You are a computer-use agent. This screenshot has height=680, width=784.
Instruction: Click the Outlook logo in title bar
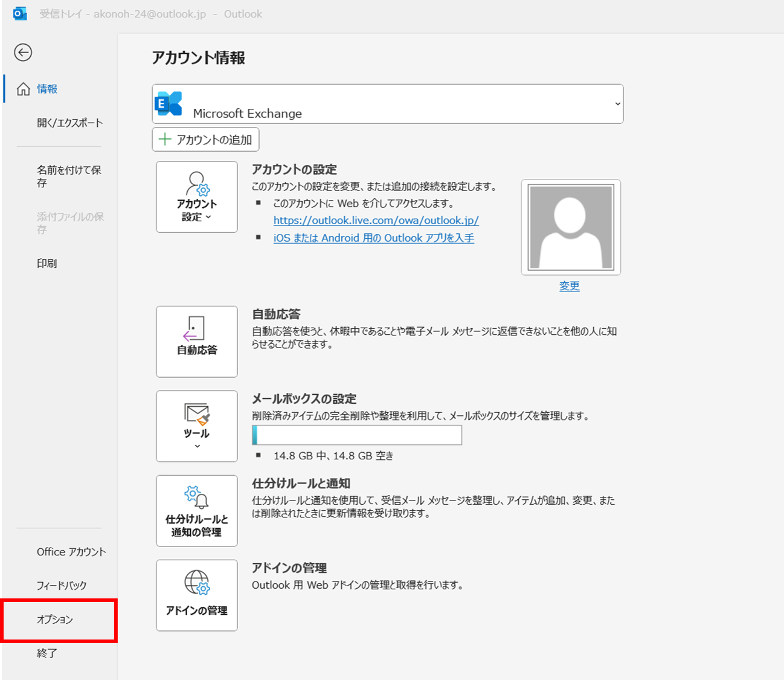click(20, 14)
